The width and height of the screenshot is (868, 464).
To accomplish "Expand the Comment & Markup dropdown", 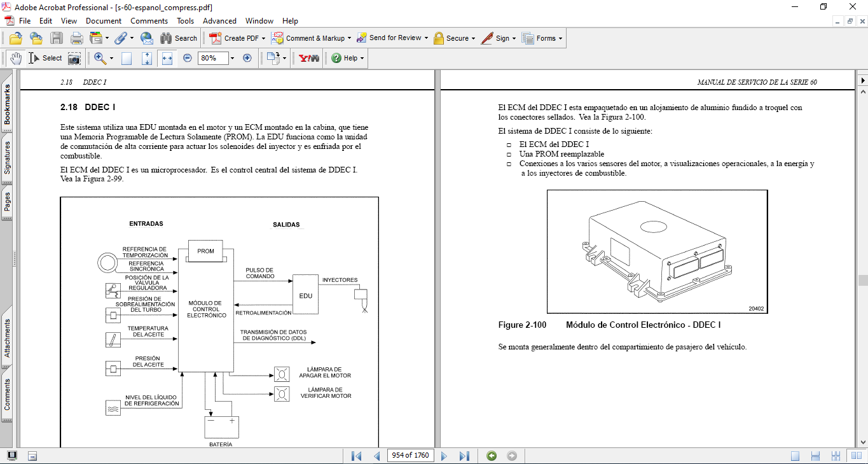I will coord(350,38).
